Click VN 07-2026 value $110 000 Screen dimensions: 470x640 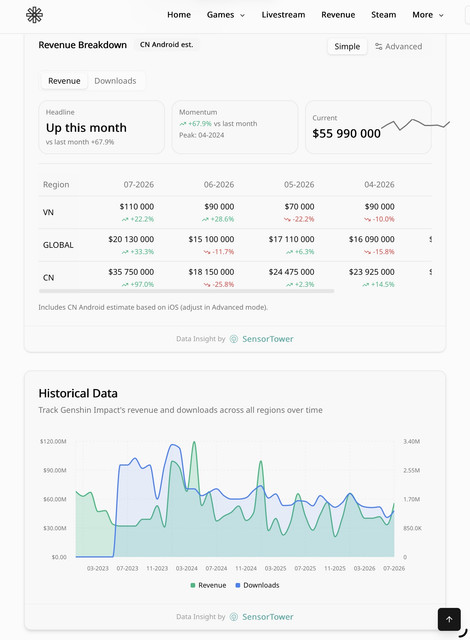coord(137,207)
